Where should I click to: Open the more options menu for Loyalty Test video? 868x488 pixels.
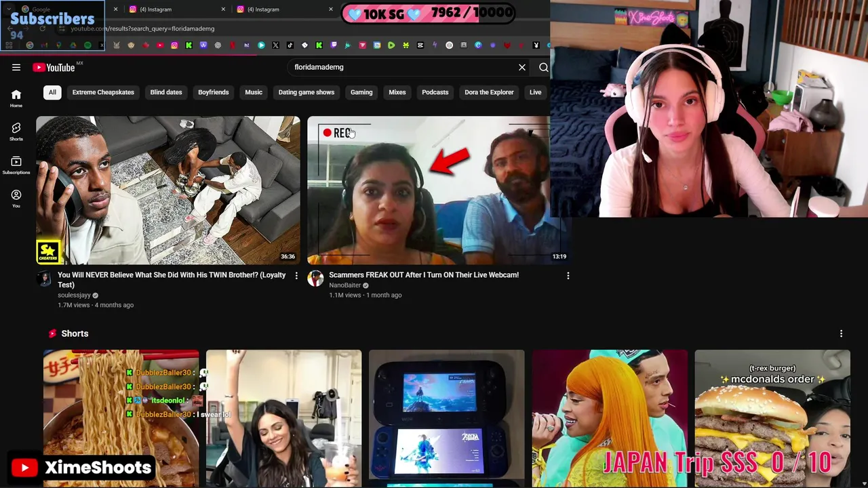point(296,275)
